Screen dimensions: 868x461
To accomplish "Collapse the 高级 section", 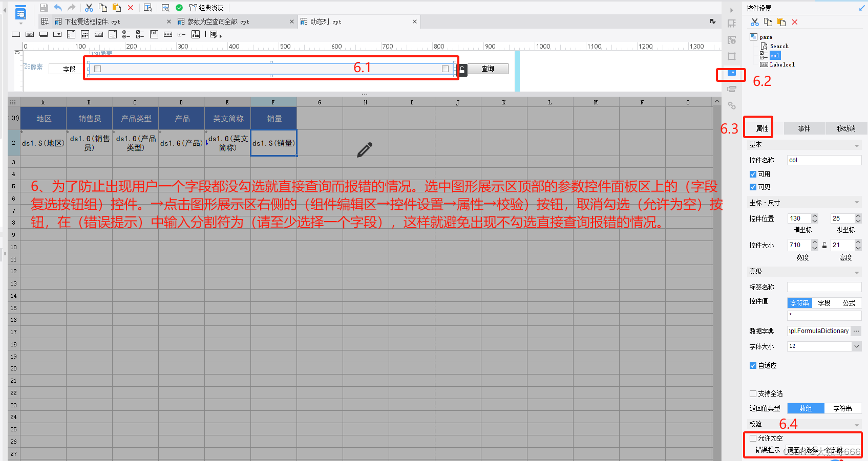I will click(x=857, y=272).
